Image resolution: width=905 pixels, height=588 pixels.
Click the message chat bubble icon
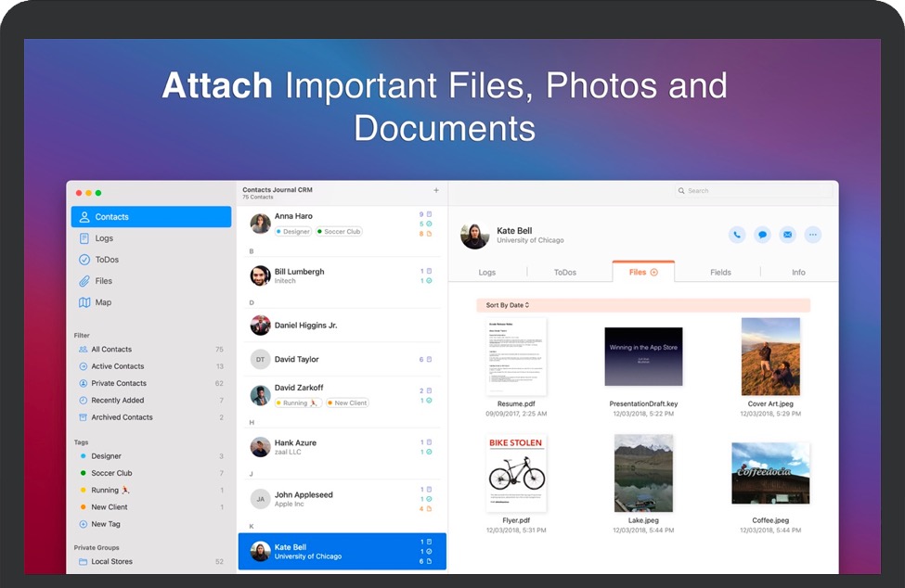click(x=762, y=235)
